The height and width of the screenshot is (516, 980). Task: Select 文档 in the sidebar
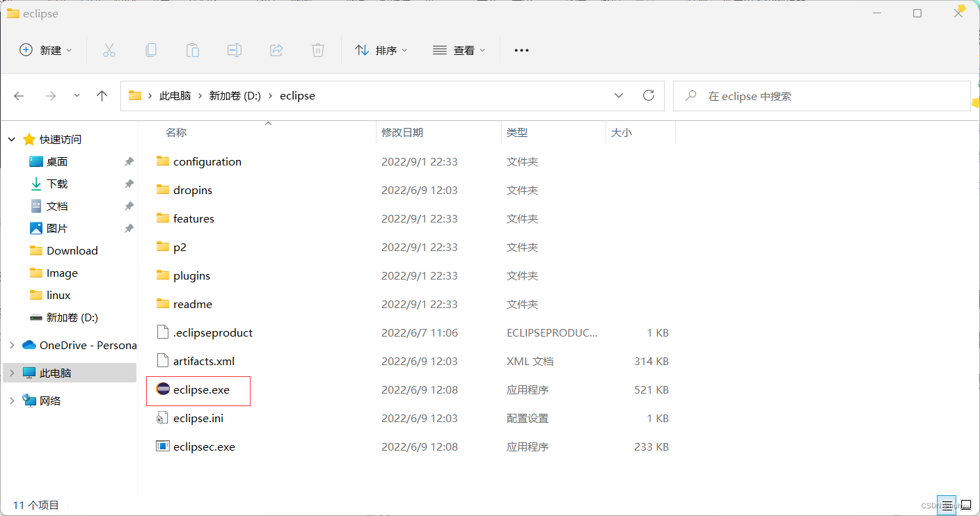(x=57, y=206)
